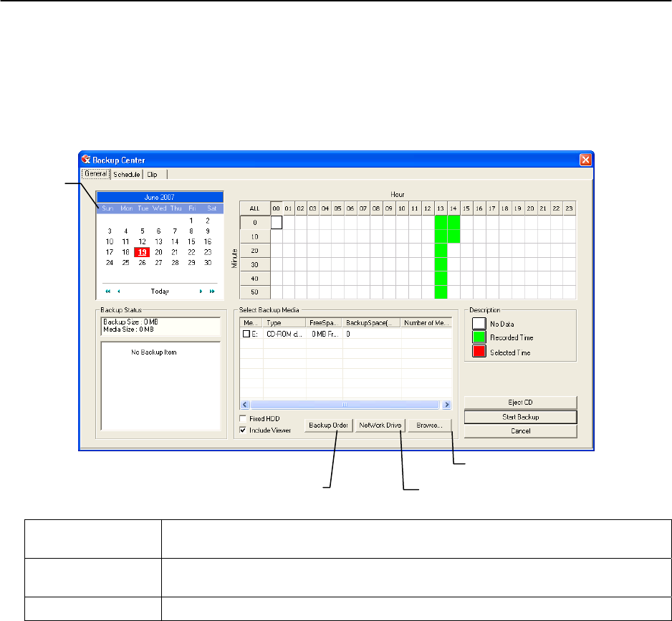The height and width of the screenshot is (621, 672).
Task: Uncheck the Include Viewer option
Action: (x=244, y=430)
